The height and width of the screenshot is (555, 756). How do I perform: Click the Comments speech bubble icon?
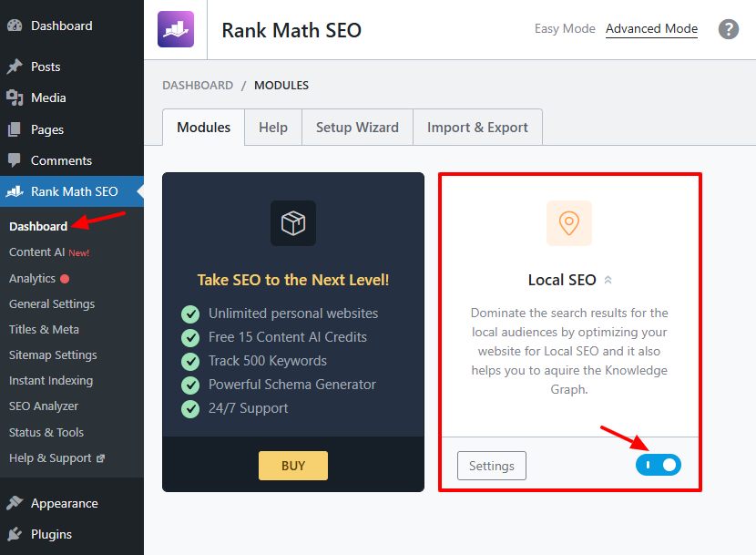[15, 160]
